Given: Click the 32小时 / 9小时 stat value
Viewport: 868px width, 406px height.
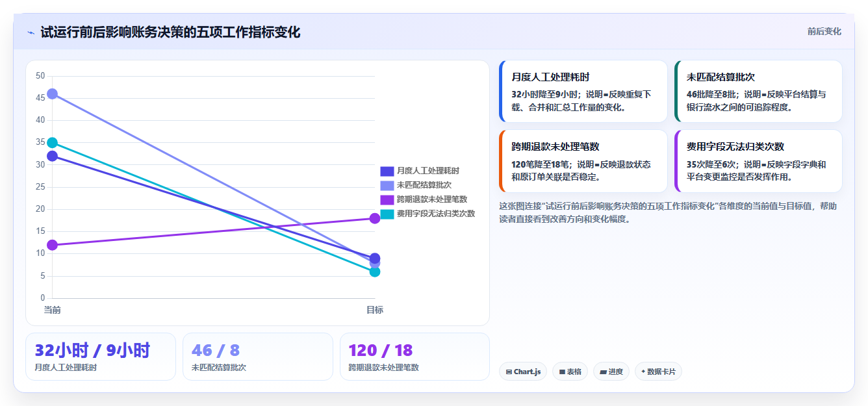Looking at the screenshot, I should (92, 351).
